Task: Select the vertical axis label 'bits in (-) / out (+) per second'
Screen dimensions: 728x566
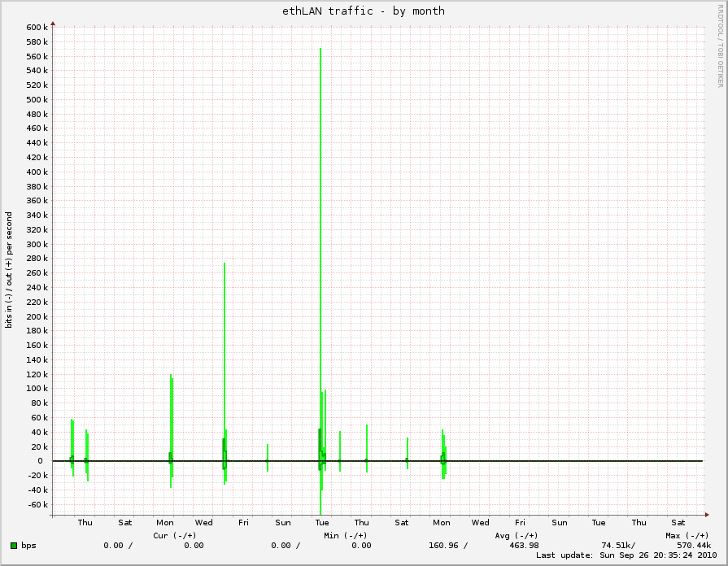Action: 9,270
